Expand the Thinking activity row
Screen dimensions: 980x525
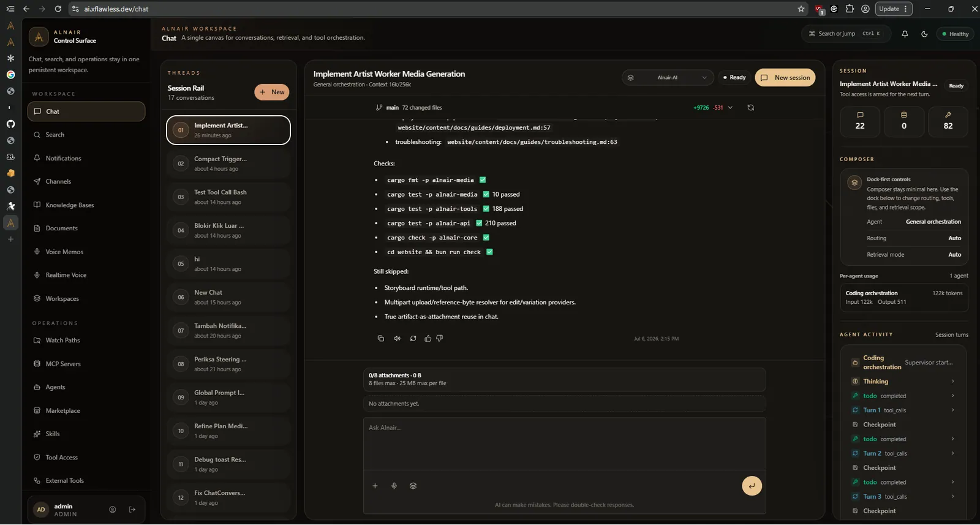[x=903, y=381]
